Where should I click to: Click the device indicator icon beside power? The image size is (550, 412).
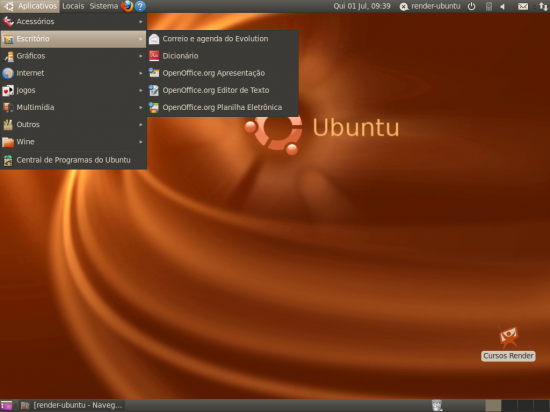(489, 6)
